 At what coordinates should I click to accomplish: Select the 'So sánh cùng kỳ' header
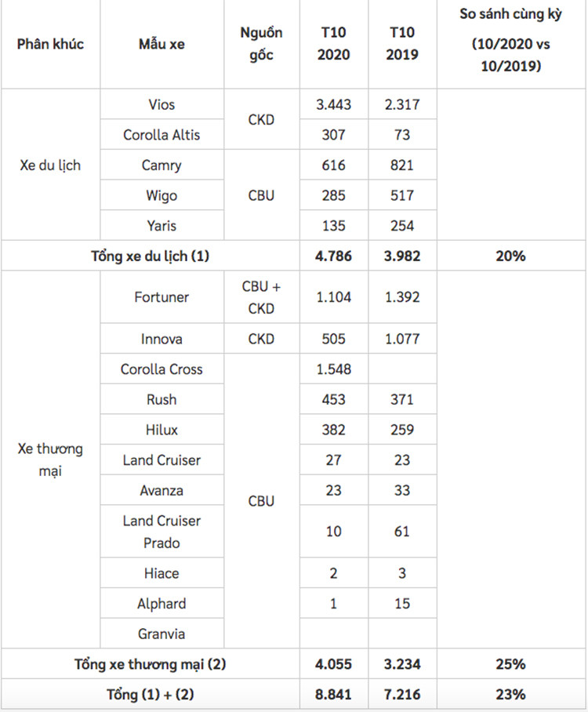pyautogui.click(x=510, y=44)
